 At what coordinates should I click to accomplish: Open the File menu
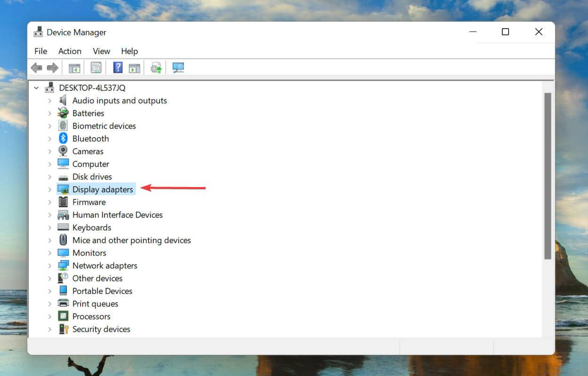[40, 51]
